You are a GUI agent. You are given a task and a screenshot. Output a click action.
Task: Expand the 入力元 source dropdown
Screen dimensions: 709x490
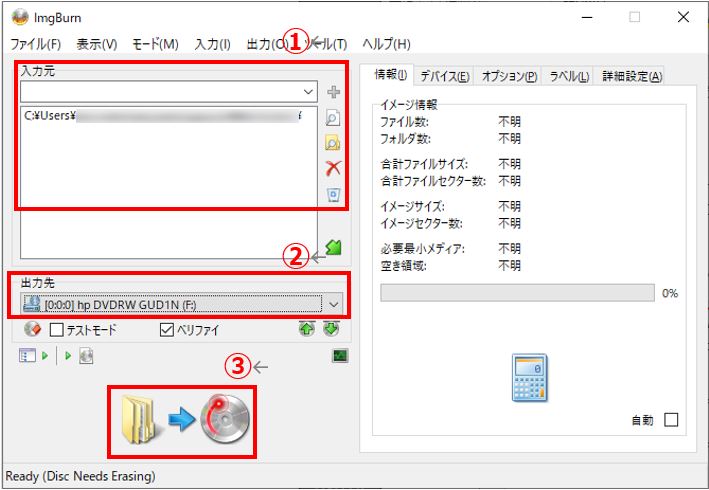pos(307,92)
